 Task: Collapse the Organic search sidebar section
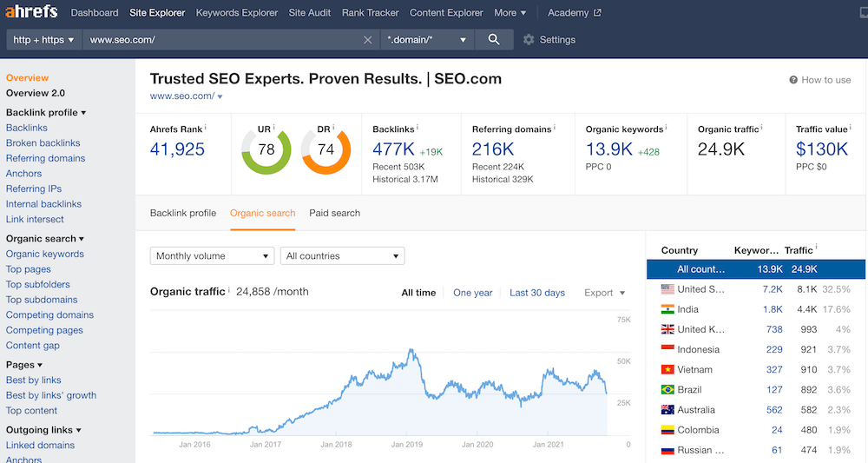click(x=45, y=239)
